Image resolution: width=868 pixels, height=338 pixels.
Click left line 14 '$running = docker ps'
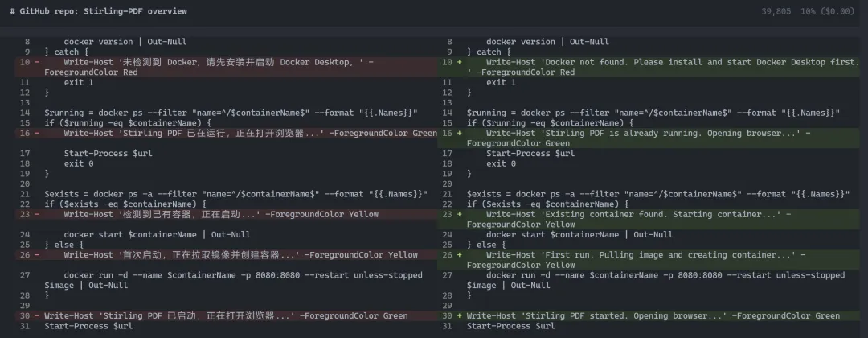pyautogui.click(x=231, y=113)
